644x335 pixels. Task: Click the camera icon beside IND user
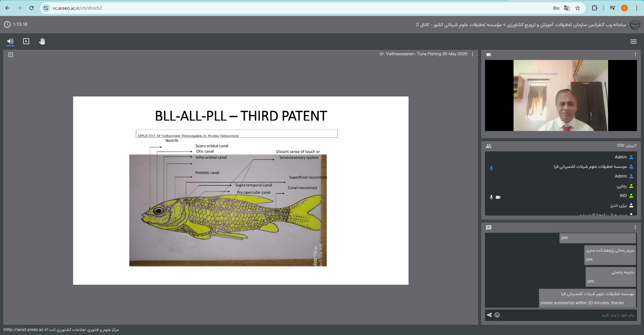click(x=498, y=197)
